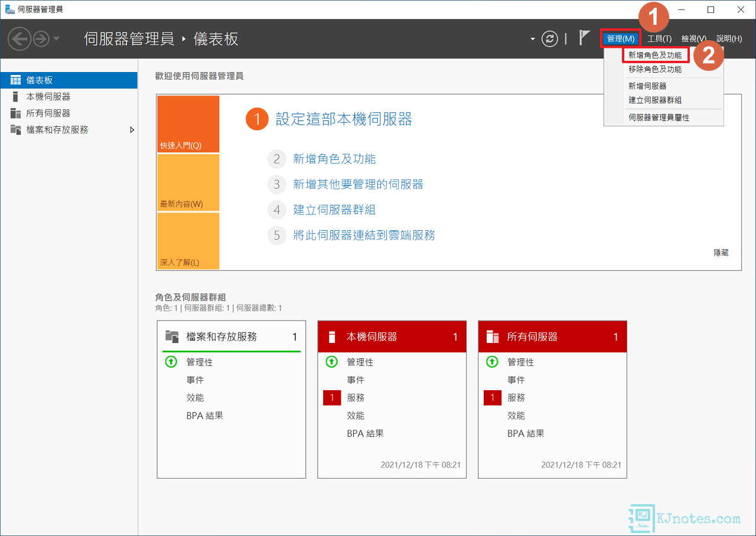This screenshot has width=756, height=536.
Task: Open 效能 in 本機伺服器 tile
Action: click(x=356, y=416)
